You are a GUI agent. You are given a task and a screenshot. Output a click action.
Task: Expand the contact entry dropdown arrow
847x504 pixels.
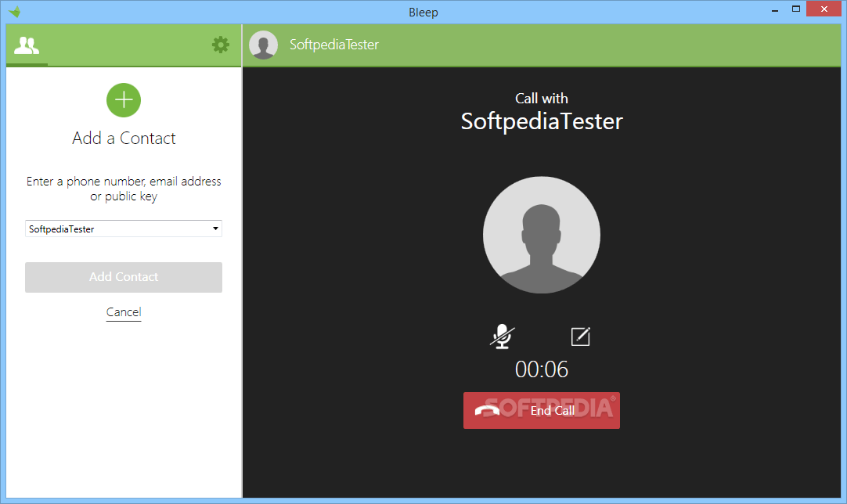(x=215, y=229)
